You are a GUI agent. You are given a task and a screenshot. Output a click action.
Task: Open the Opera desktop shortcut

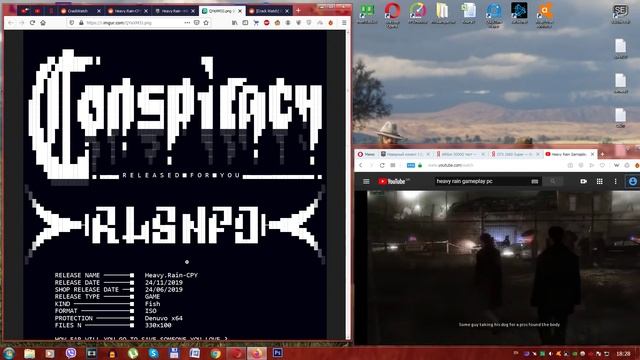392,15
